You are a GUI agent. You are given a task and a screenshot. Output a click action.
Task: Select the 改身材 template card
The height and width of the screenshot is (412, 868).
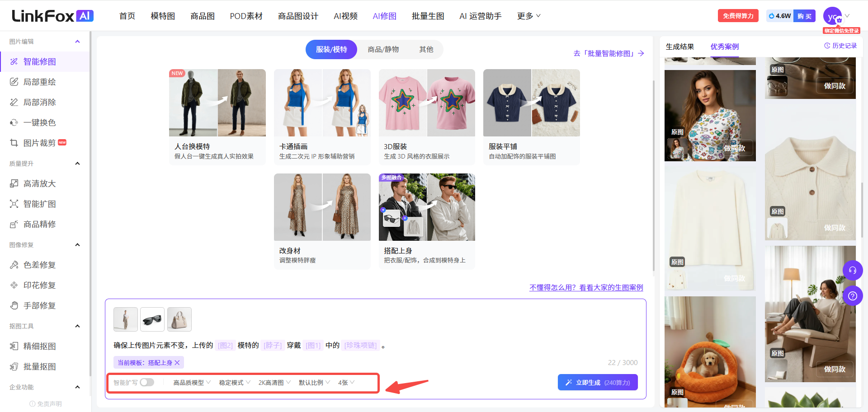point(322,221)
